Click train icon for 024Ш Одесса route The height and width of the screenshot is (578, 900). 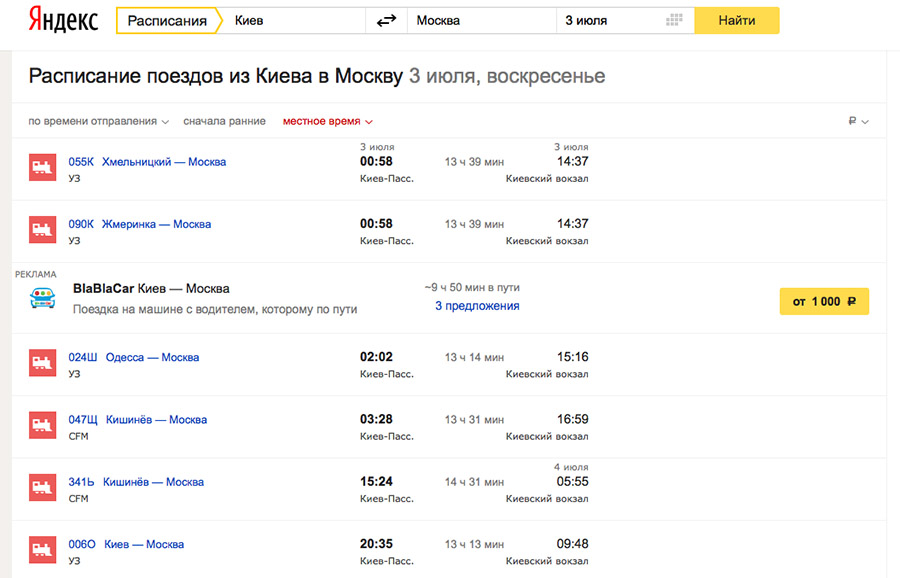pyautogui.click(x=42, y=363)
